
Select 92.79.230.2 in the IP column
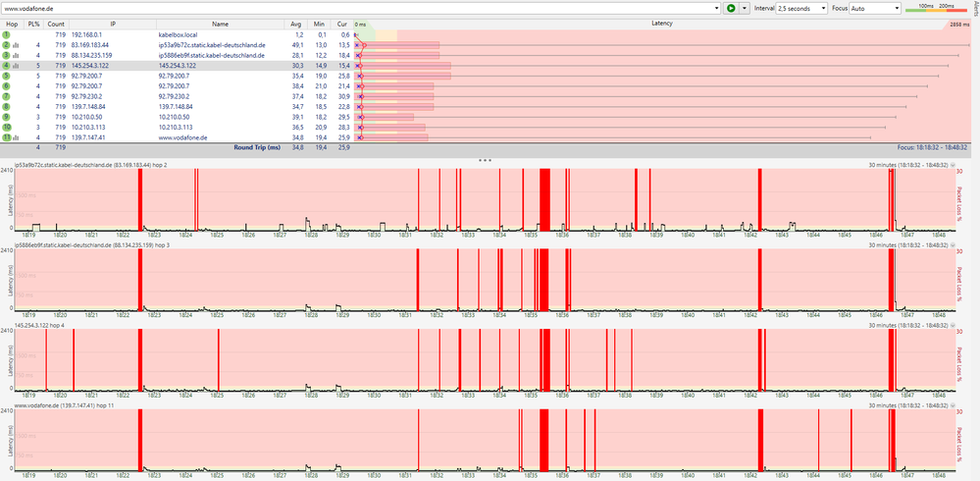(86, 96)
